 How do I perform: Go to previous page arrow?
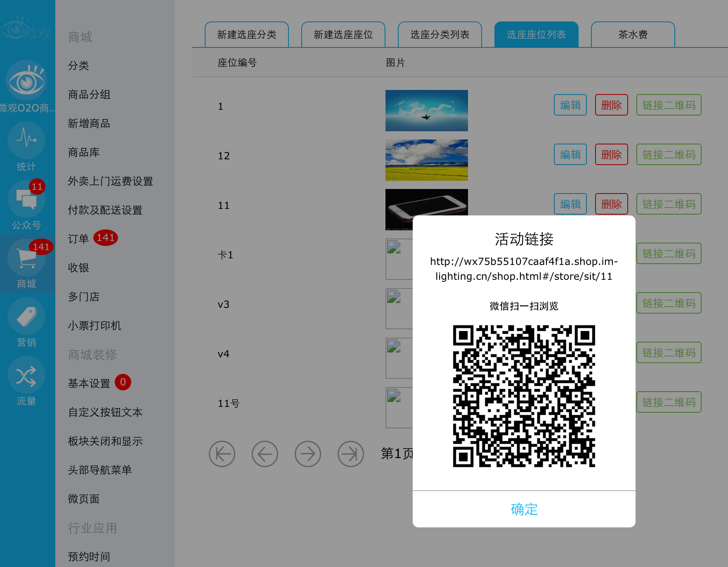click(265, 454)
